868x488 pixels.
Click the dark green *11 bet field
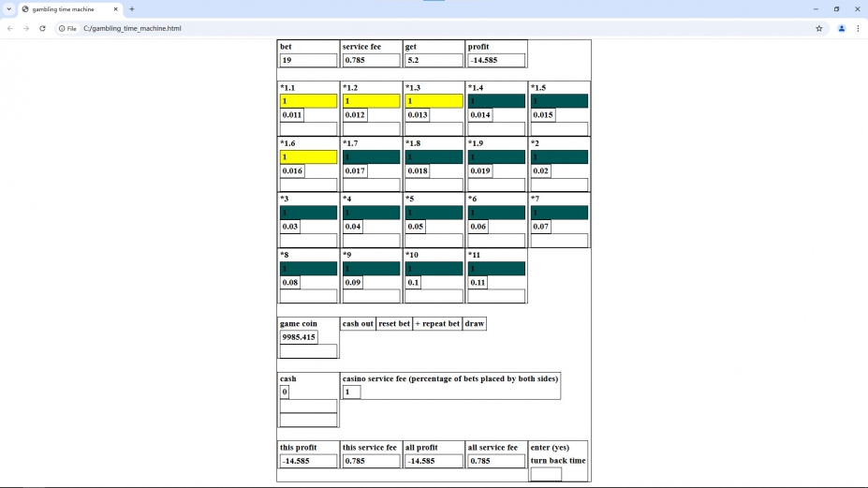click(496, 269)
